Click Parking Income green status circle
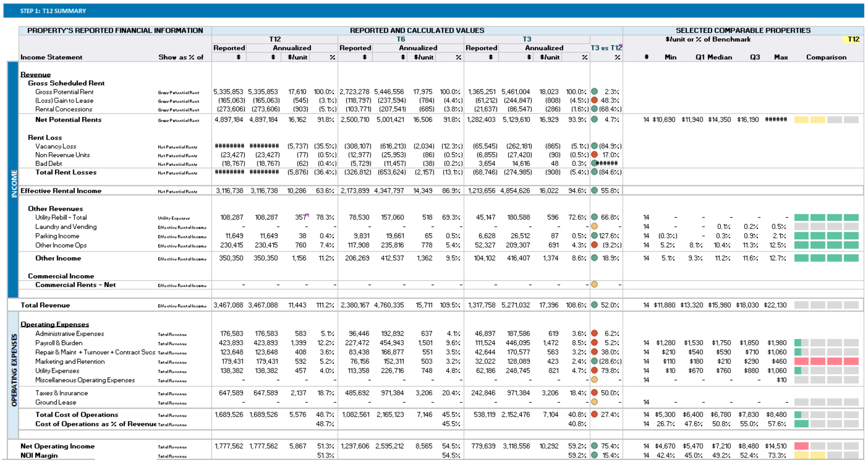This screenshot has height=464, width=868. coord(594,236)
